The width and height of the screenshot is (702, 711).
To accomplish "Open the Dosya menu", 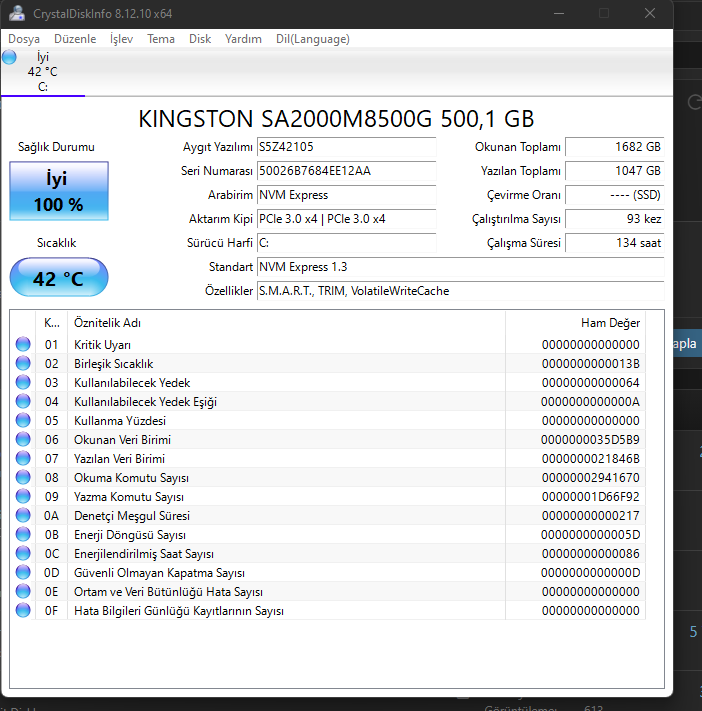I will 24,39.
